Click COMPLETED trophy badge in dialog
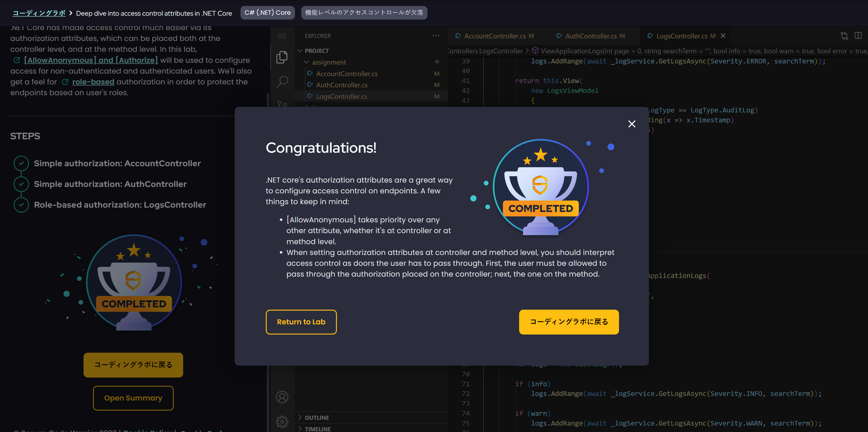 tap(541, 187)
